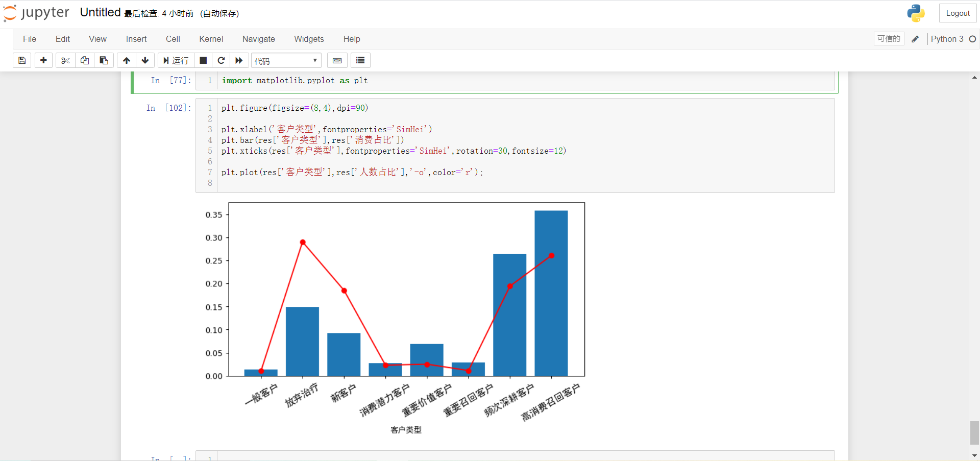Screen dimensions: 980x461
Task: Open the command palette keyboard icon
Action: [337, 60]
